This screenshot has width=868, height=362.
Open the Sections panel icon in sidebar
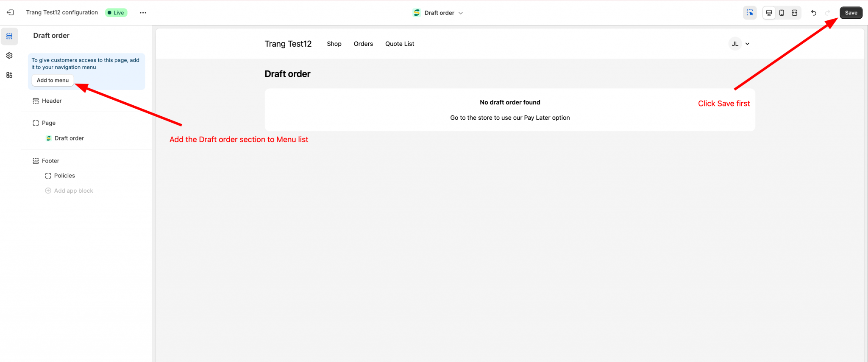[x=9, y=36]
